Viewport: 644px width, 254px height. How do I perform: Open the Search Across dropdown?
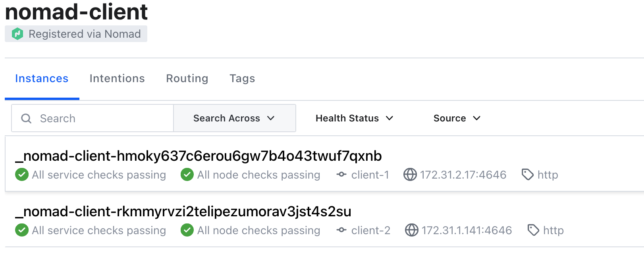[x=234, y=118]
